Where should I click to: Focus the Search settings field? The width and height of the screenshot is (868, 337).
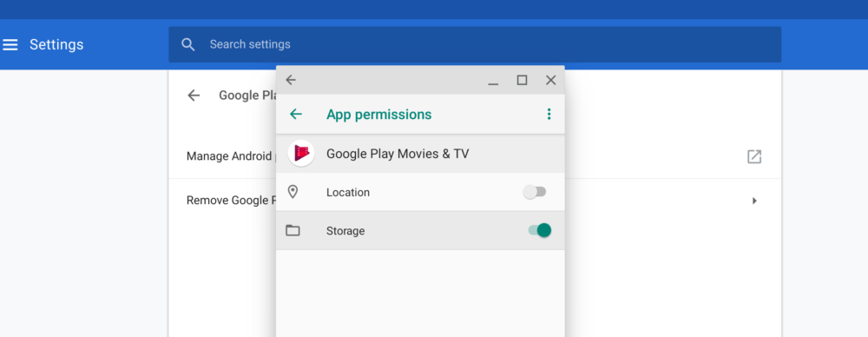coord(475,44)
